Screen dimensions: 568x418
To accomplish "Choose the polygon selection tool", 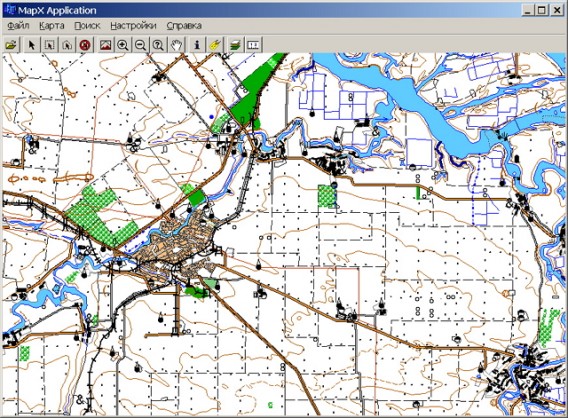I will [67, 45].
